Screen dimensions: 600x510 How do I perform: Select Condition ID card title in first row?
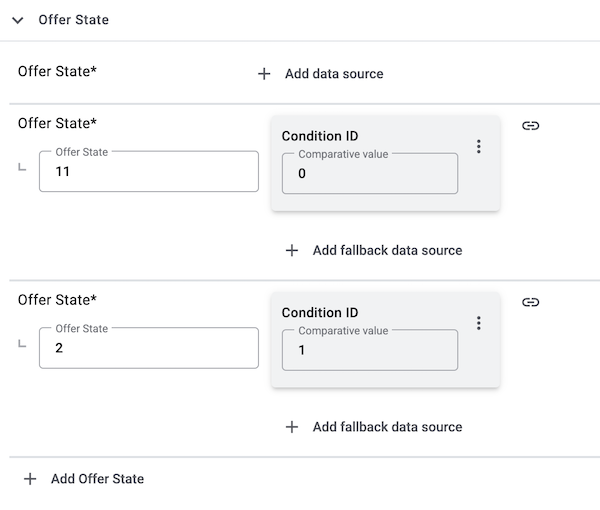click(320, 136)
